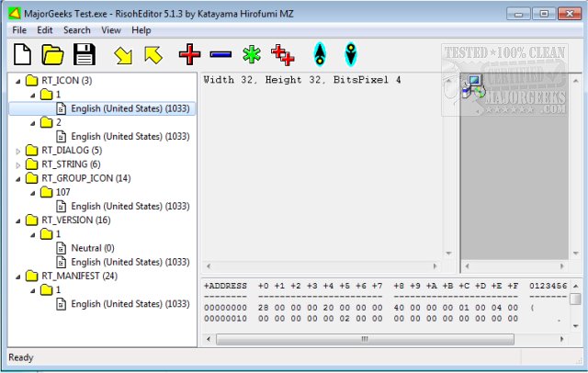Select English (1033) under RT_ICON folder 2
The width and height of the screenshot is (588, 373).
(x=130, y=137)
